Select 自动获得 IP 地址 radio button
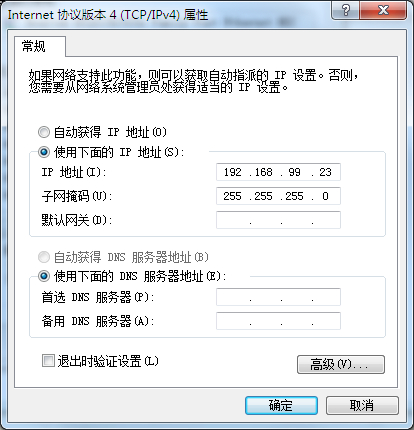Viewport: 414px width, 430px height. (44, 132)
